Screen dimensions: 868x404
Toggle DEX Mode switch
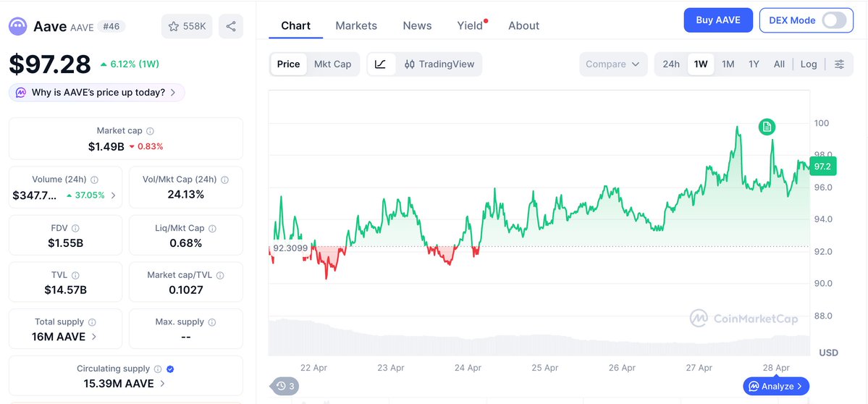tap(833, 20)
